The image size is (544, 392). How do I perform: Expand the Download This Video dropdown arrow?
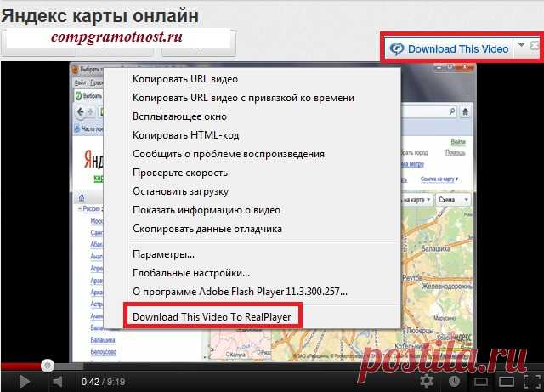pos(521,47)
